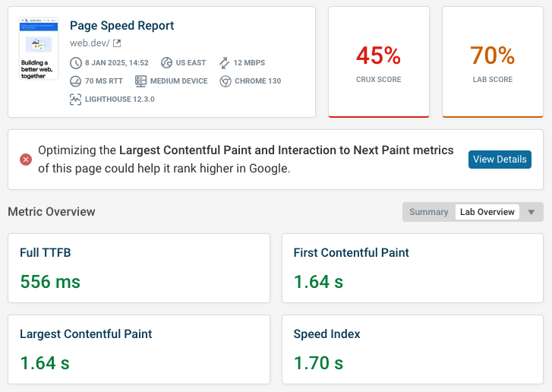Click the web.dev page screenshot thumbnail
This screenshot has height=392, width=552.
coord(39,49)
